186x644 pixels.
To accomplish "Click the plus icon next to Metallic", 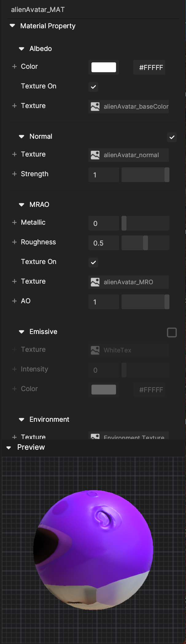I will click(x=14, y=222).
